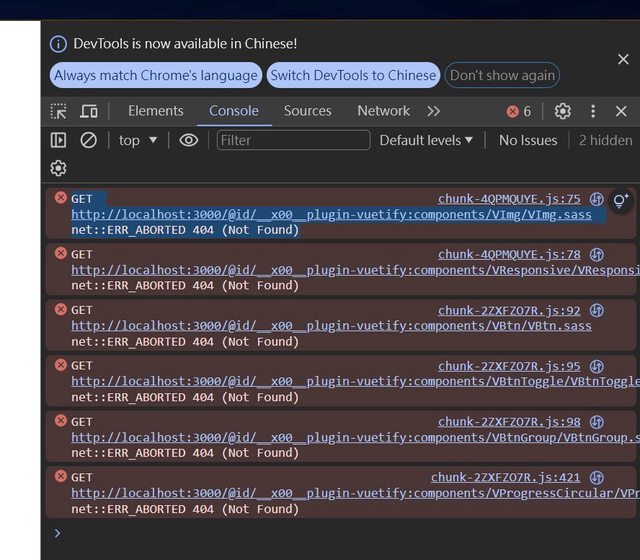Click the No Issues button
Screen dimensions: 640x560
528,140
